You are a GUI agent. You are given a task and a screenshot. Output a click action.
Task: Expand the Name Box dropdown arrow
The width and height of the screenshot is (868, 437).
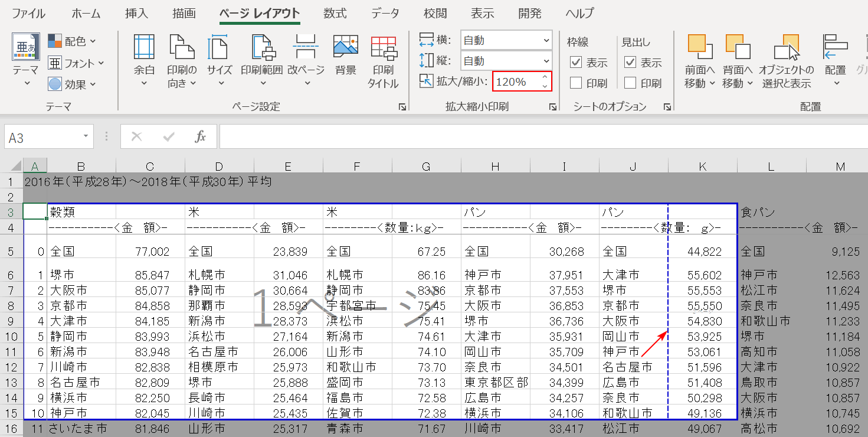click(86, 137)
